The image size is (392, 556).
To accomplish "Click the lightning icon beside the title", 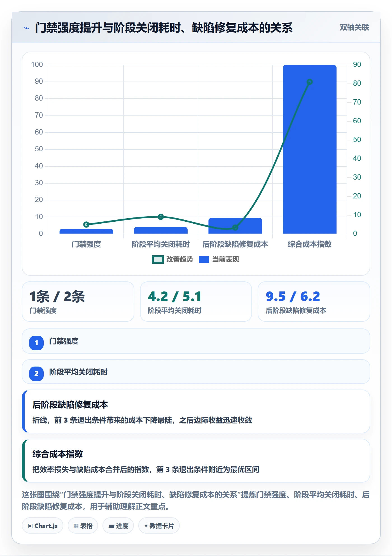I will tap(27, 28).
